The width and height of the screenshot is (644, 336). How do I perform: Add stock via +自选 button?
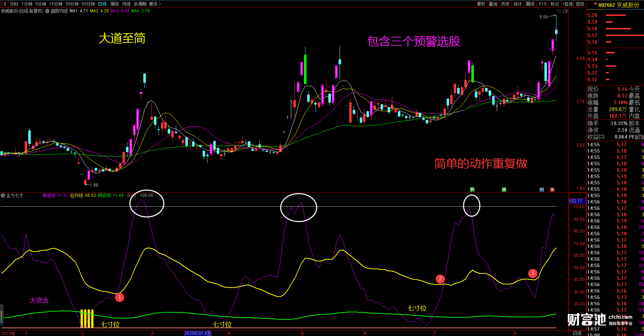pos(568,4)
